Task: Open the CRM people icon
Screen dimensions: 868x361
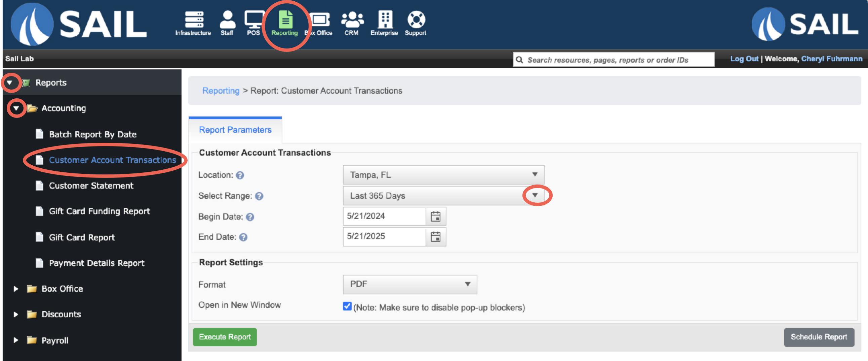Action: pyautogui.click(x=352, y=20)
